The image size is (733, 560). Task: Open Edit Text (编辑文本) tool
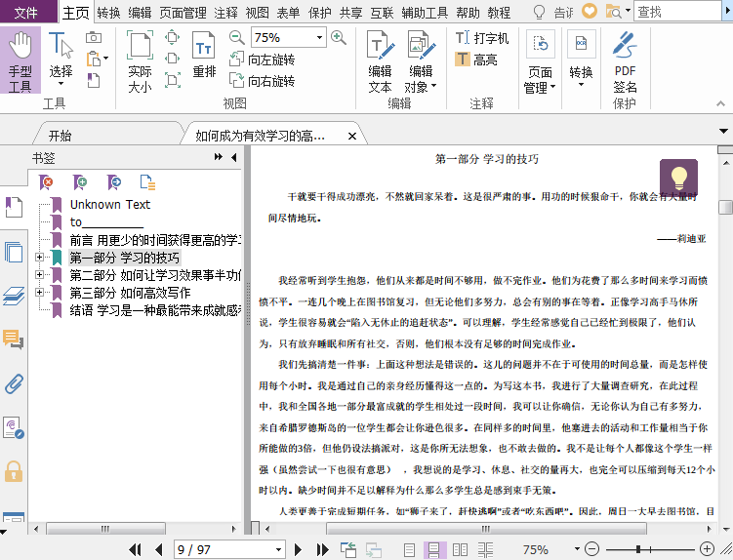[x=380, y=61]
